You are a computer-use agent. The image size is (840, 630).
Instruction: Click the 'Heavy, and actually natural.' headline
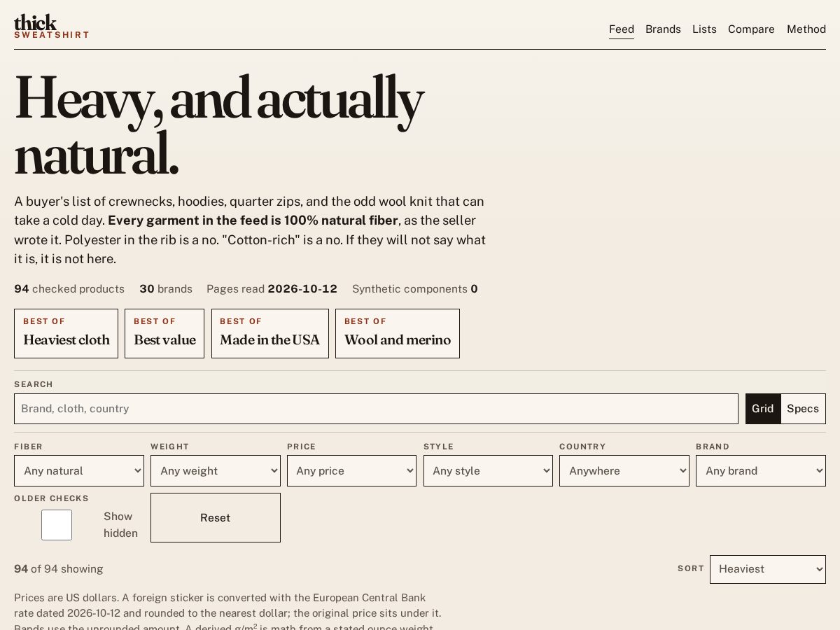point(218,126)
